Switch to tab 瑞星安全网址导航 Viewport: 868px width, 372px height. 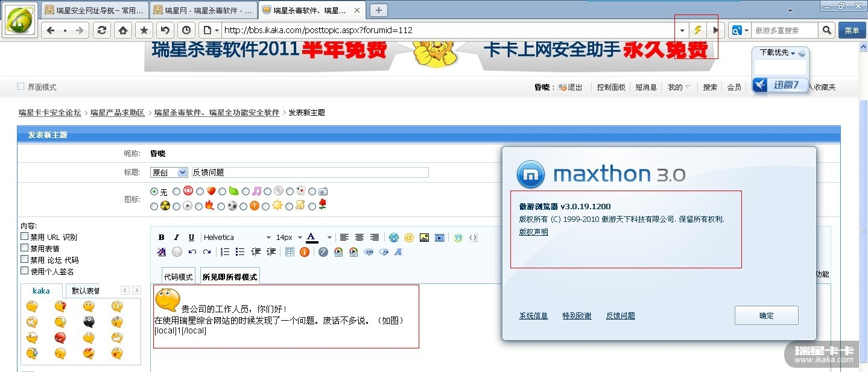click(95, 10)
